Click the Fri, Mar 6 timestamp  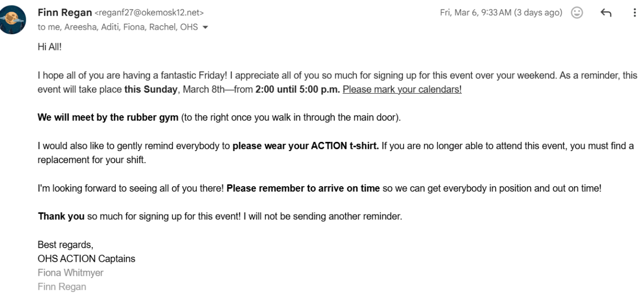(501, 13)
